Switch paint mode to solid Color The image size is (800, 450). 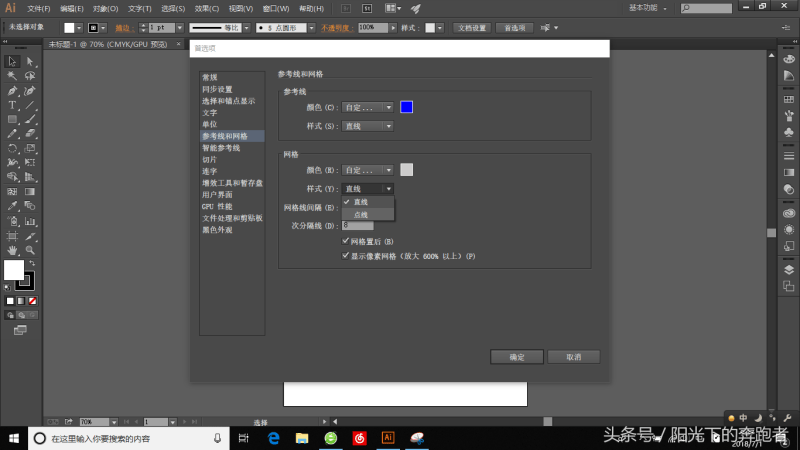coord(10,301)
